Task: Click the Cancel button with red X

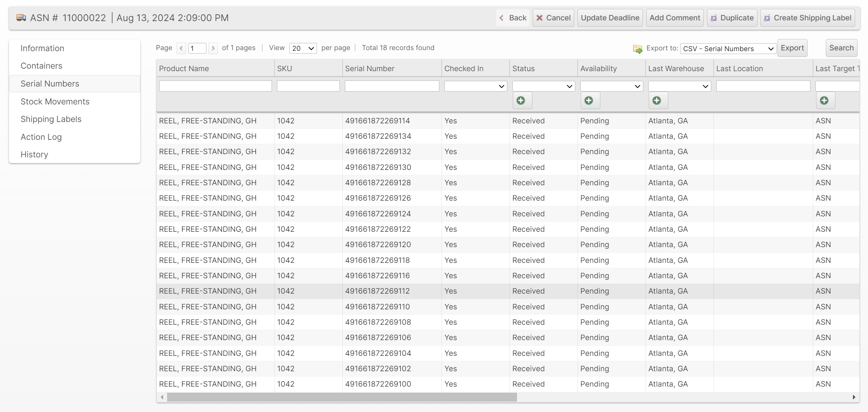Action: (554, 18)
